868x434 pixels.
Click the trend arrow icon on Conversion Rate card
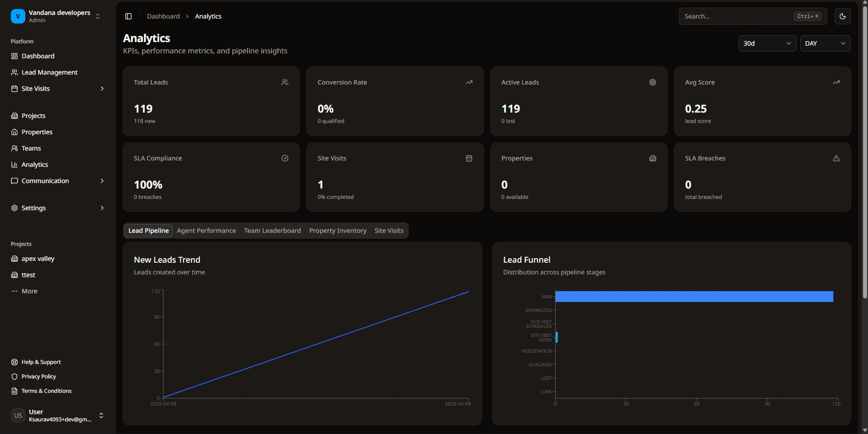(469, 82)
